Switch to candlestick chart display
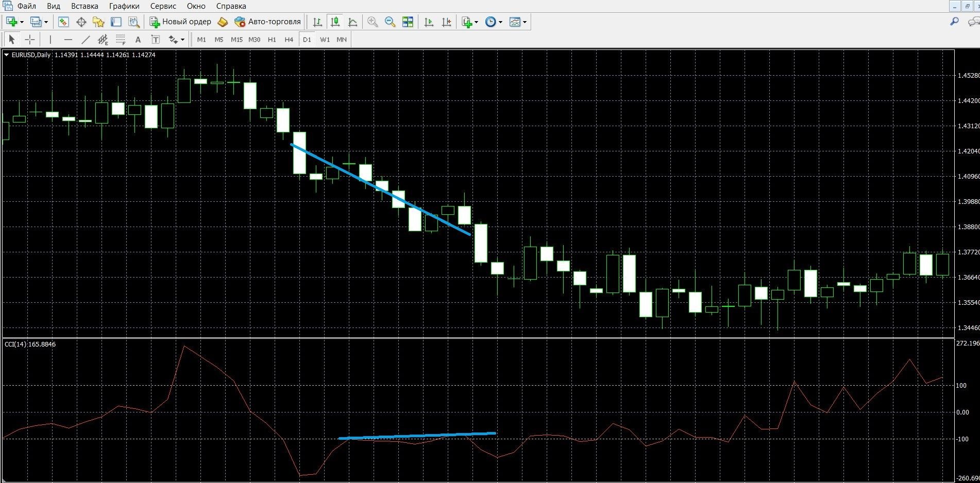The image size is (980, 483). click(x=335, y=22)
